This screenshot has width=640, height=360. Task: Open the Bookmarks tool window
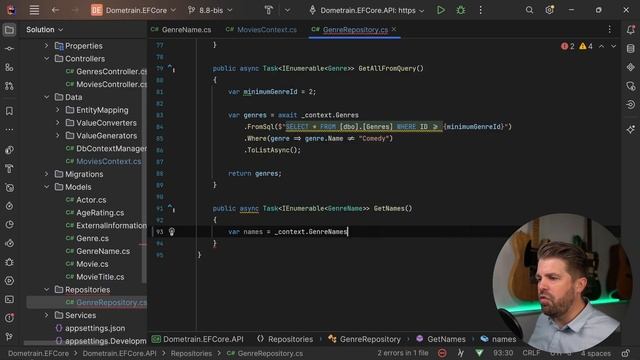9,111
